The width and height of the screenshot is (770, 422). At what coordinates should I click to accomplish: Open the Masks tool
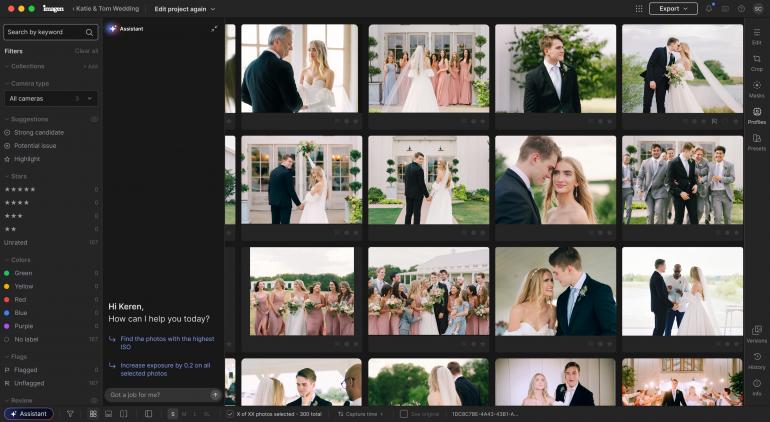[x=757, y=89]
